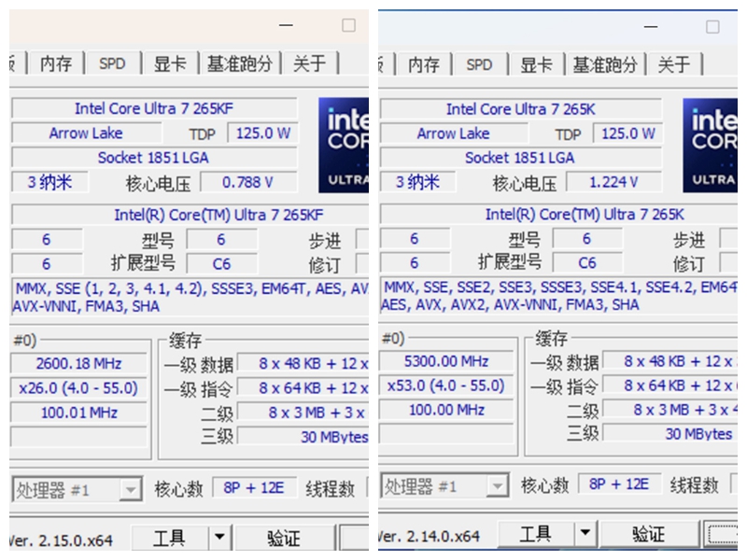The height and width of the screenshot is (560, 747).
Task: Click 'Arrow Lake' codename in left window
Action: pyautogui.click(x=86, y=133)
